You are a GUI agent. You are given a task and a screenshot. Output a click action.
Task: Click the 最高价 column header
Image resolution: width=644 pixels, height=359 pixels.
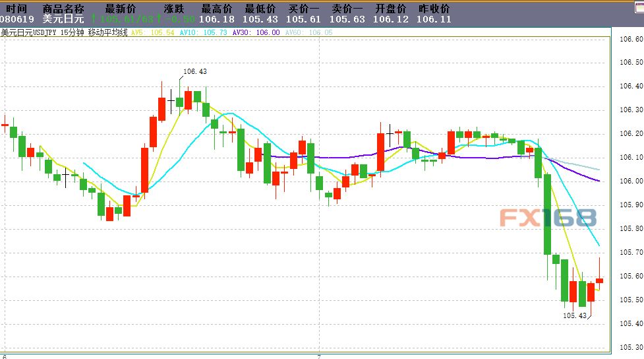point(216,8)
